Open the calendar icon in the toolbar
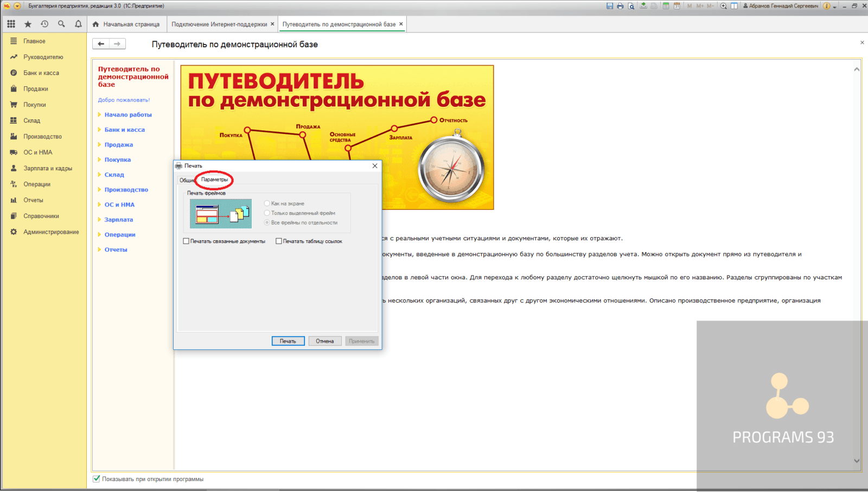The image size is (868, 492). click(x=677, y=5)
